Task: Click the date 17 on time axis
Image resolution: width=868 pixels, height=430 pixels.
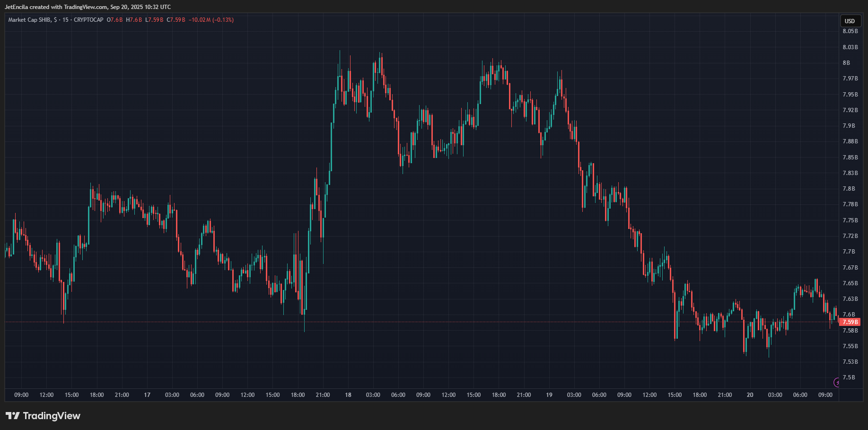Action: coord(147,395)
